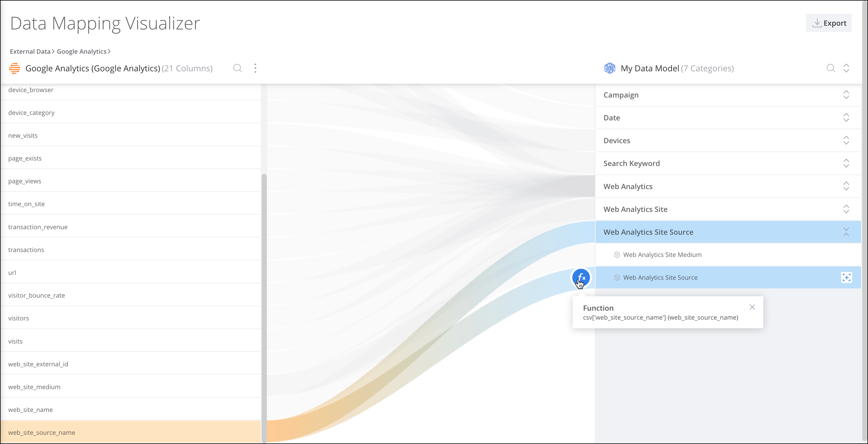The height and width of the screenshot is (444, 868).
Task: Expand the Web Analytics Site category
Action: tap(846, 209)
